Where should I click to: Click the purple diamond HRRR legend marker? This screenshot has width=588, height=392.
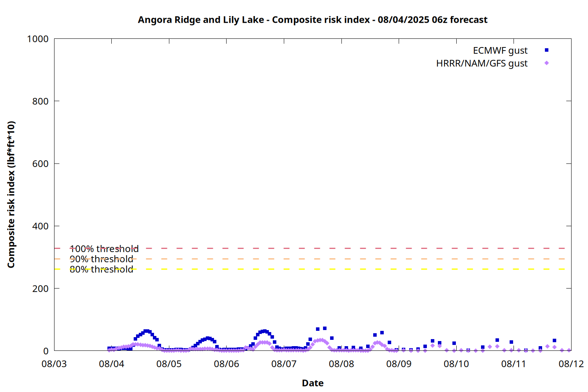pyautogui.click(x=546, y=63)
